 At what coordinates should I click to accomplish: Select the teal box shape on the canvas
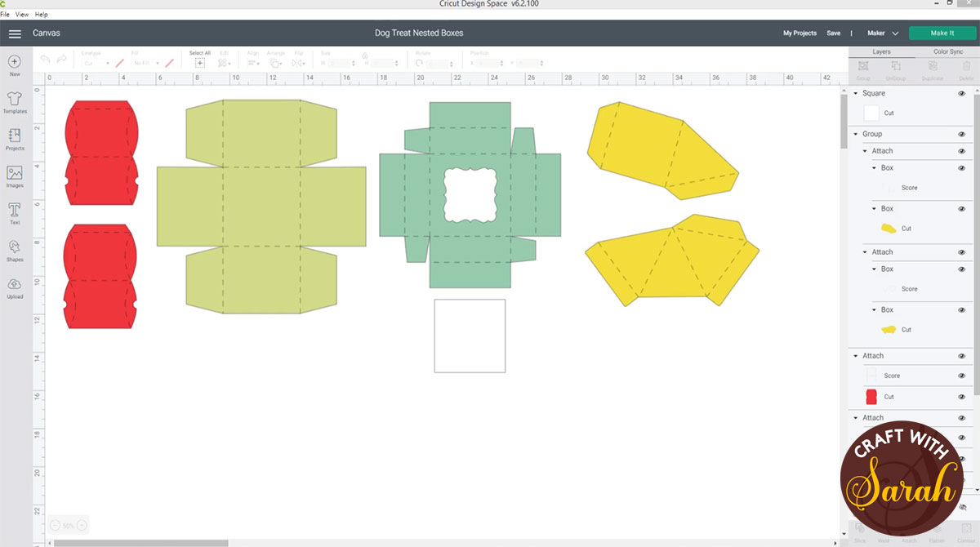pos(470,194)
